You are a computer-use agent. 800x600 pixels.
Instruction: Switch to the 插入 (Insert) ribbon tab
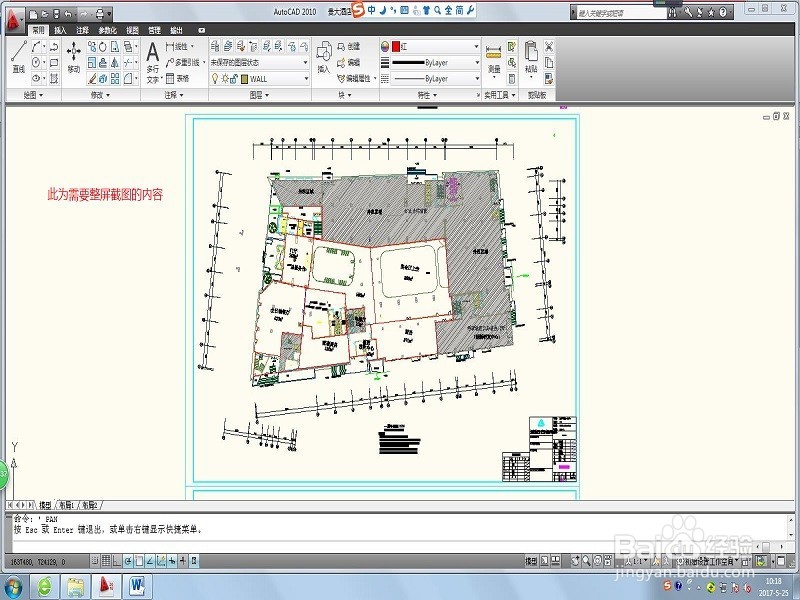tap(61, 31)
